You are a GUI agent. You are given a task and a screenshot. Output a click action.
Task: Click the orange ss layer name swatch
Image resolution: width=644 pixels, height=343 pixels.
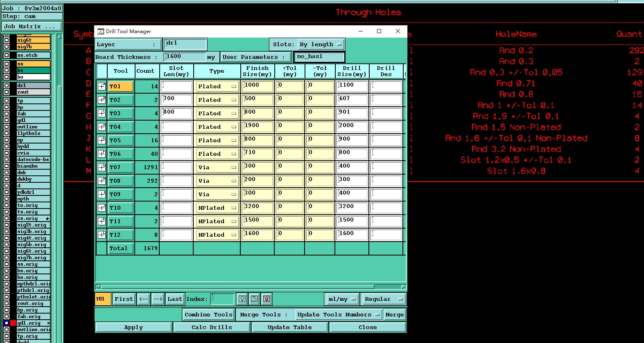pyautogui.click(x=33, y=64)
